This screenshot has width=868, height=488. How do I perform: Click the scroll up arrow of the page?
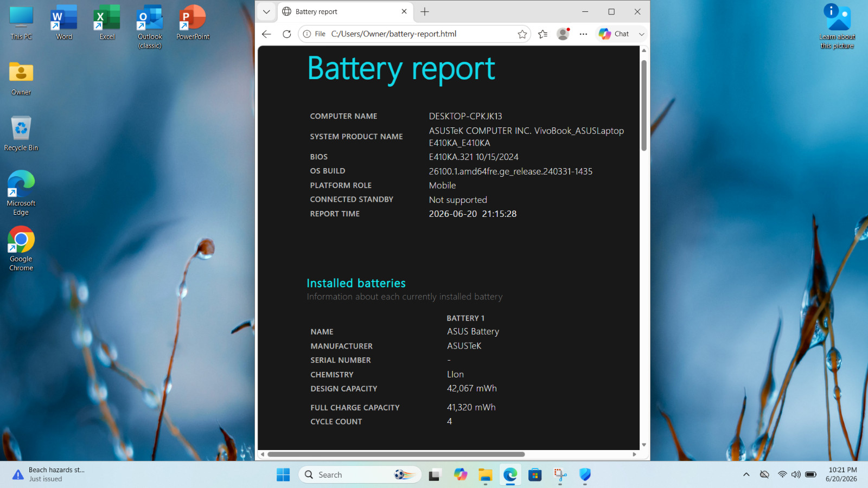pyautogui.click(x=644, y=50)
